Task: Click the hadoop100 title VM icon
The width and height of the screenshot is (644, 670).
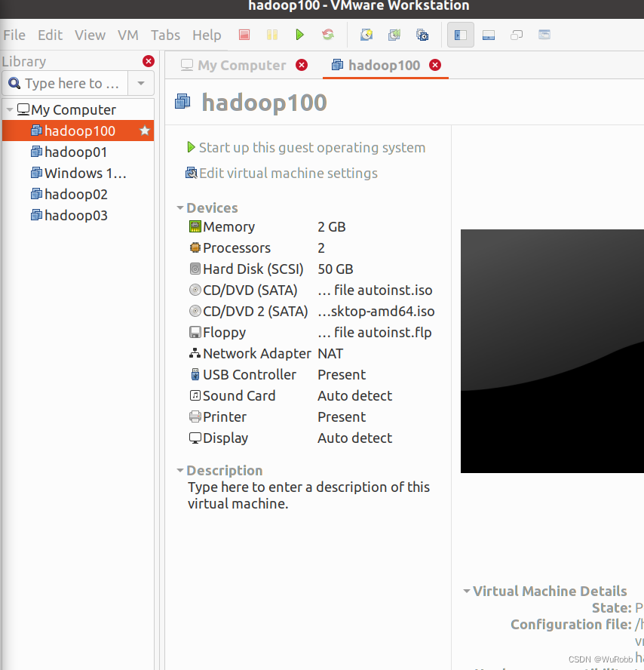Action: pos(182,102)
